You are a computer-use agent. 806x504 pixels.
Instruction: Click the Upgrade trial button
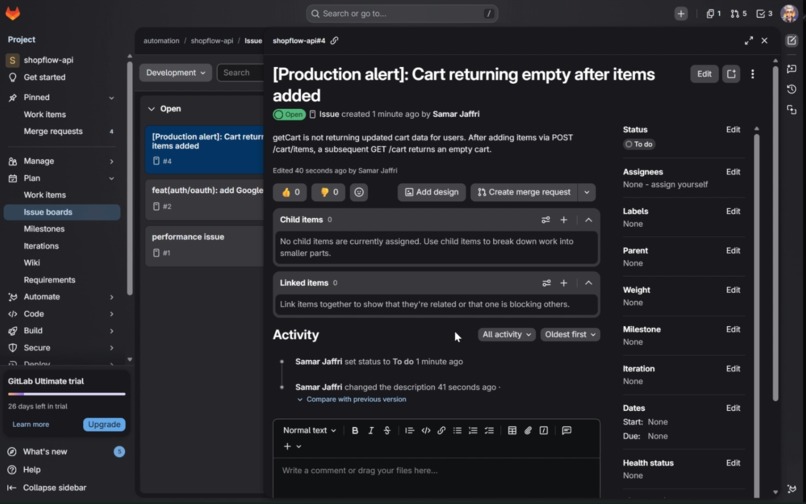coord(104,424)
